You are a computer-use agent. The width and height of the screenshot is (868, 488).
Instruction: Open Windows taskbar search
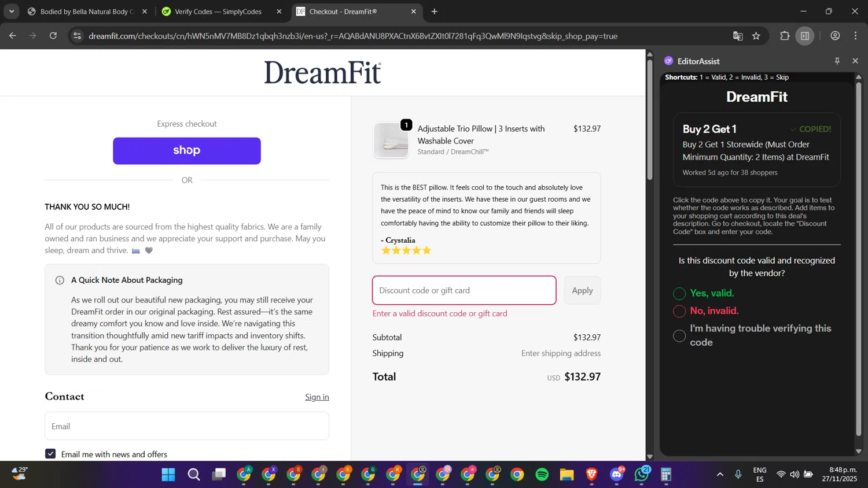click(194, 475)
